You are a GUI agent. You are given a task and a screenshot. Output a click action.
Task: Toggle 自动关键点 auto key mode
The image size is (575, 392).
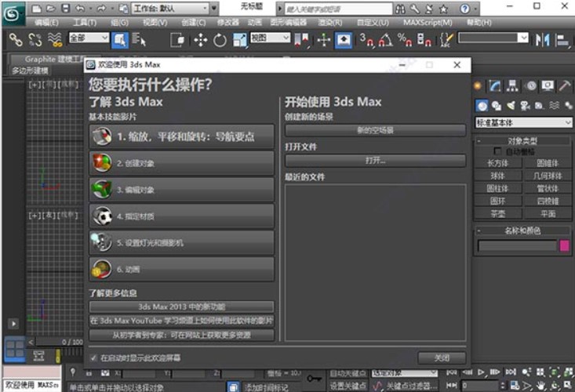click(348, 373)
